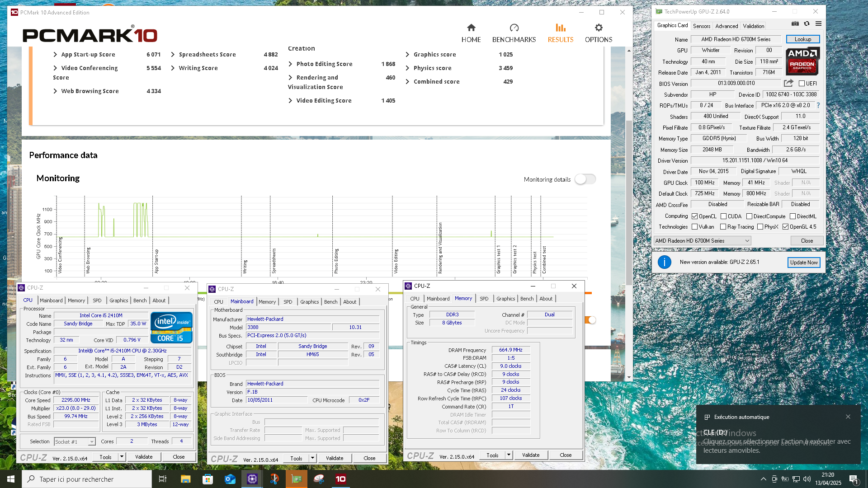Toggle the OpenCL checkbox
The height and width of the screenshot is (488, 868).
[695, 216]
